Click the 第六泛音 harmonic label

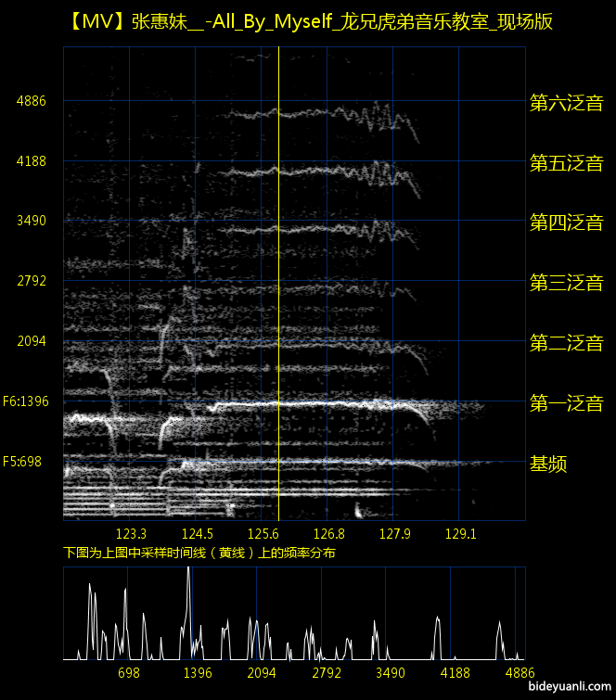(566, 103)
